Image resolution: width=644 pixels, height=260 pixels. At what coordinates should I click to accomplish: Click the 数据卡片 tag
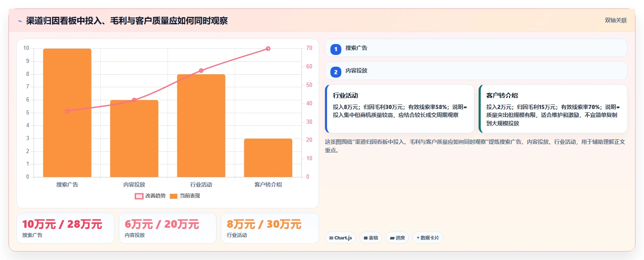(x=428, y=238)
